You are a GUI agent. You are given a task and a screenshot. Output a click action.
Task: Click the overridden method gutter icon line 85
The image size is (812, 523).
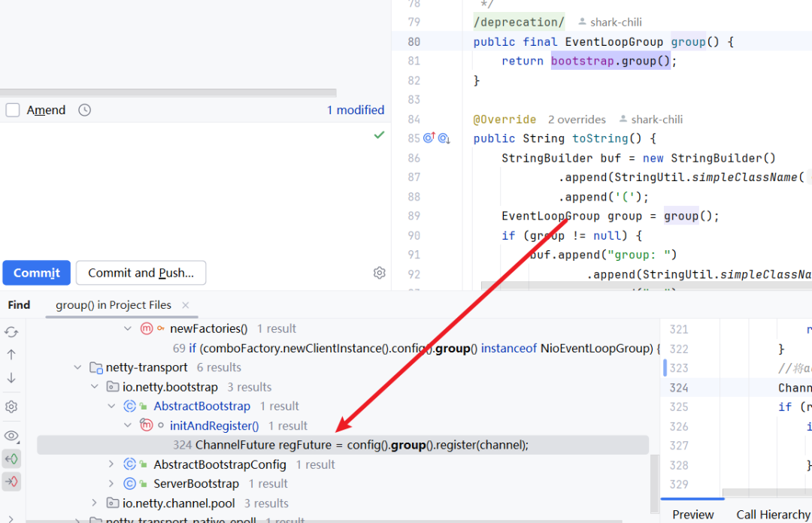pos(444,139)
